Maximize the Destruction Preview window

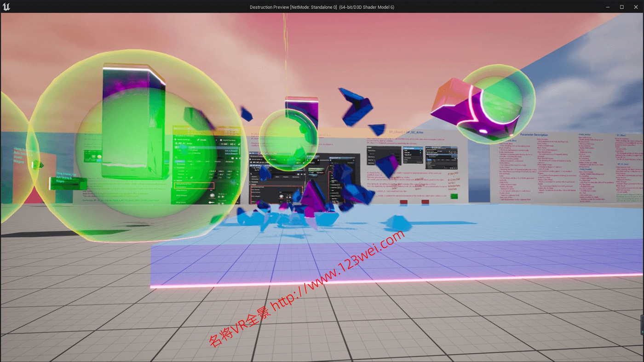click(x=621, y=7)
